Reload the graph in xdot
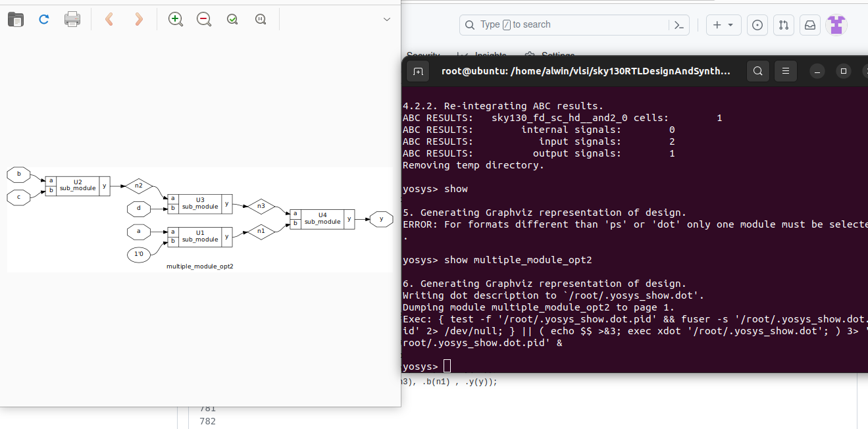Viewport: 868px width, 429px height. tap(43, 19)
